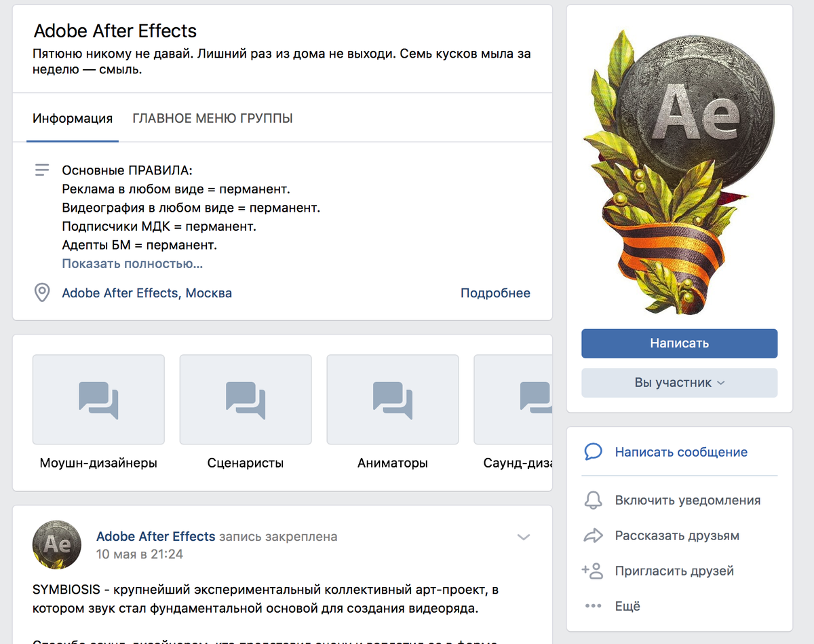This screenshot has height=644, width=814.
Task: Click the Аниматоры label
Action: tap(393, 463)
